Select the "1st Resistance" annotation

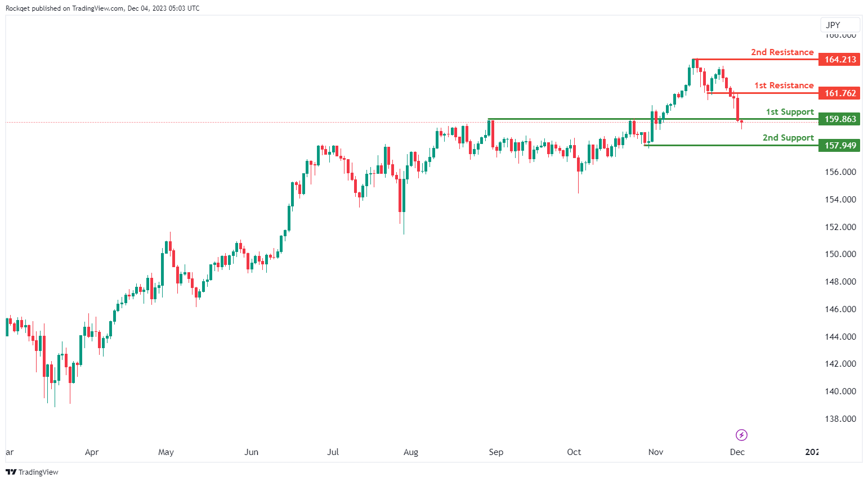pyautogui.click(x=784, y=85)
